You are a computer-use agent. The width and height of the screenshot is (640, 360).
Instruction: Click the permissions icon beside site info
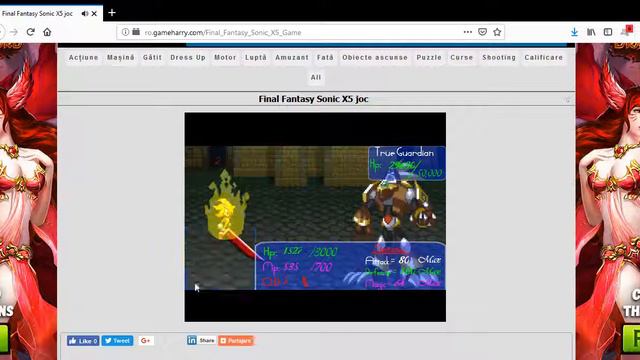point(136,32)
